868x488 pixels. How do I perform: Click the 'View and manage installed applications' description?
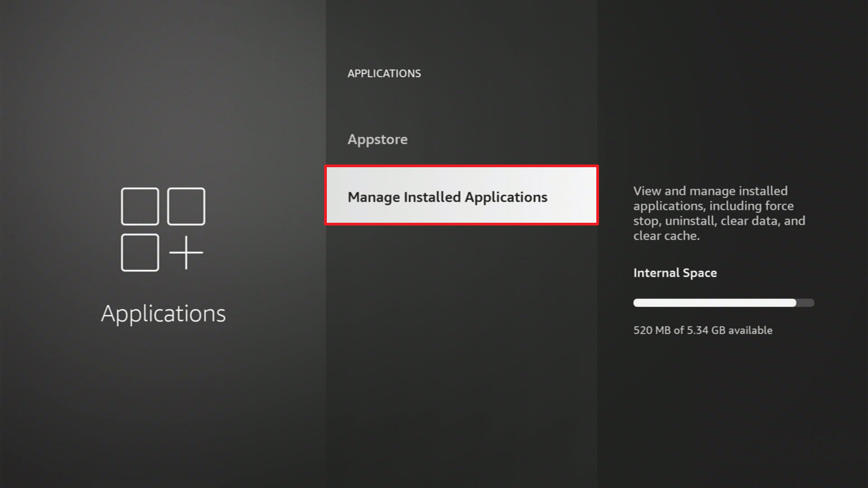719,213
